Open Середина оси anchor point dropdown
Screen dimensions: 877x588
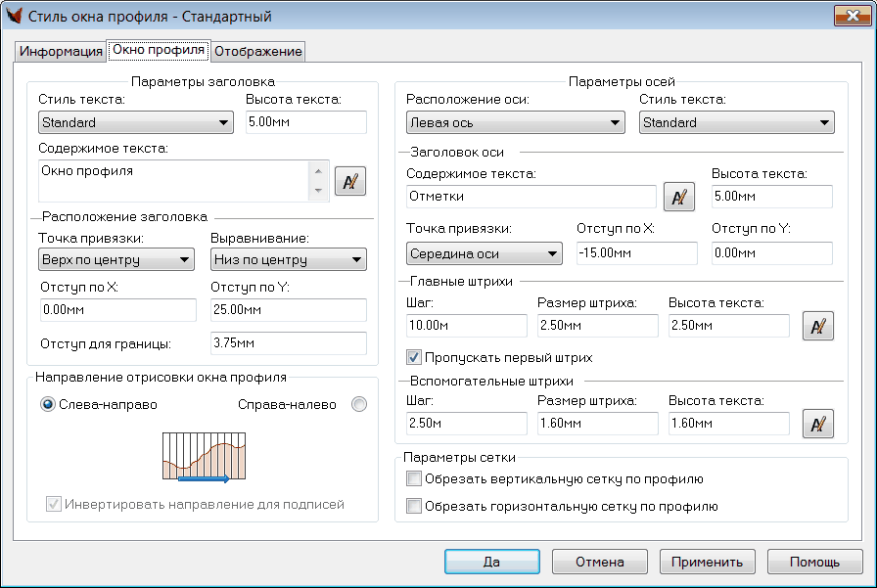pos(484,254)
